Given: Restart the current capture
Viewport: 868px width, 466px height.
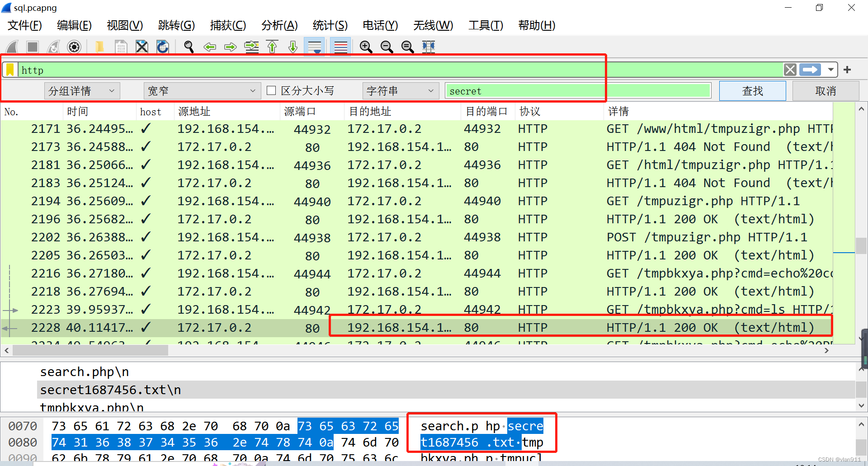Looking at the screenshot, I should [x=53, y=47].
